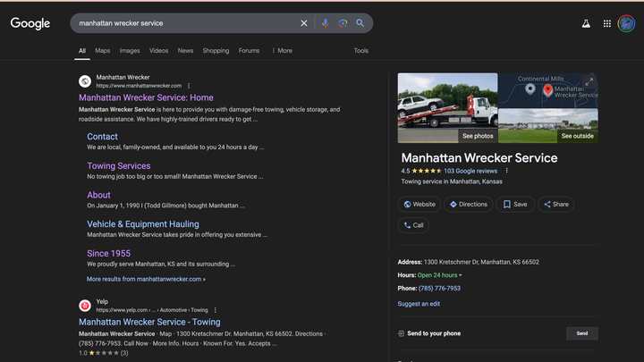The width and height of the screenshot is (644, 362).
Task: Expand Open 24 hours dropdown
Action: coord(440,275)
